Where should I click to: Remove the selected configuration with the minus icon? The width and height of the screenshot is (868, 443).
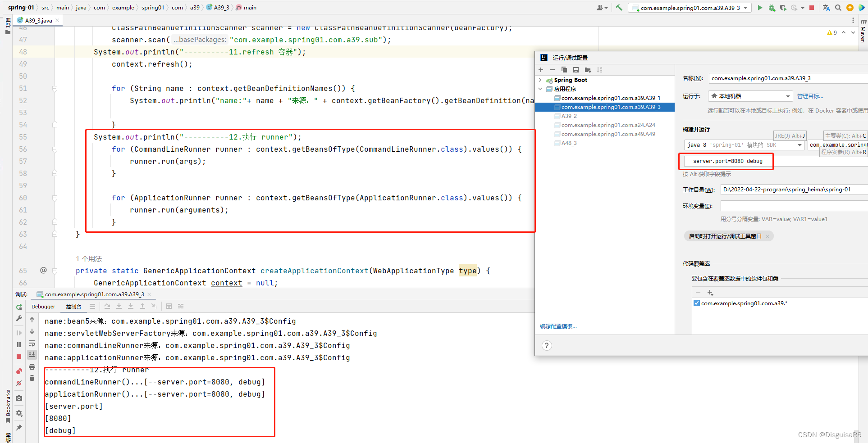click(553, 70)
